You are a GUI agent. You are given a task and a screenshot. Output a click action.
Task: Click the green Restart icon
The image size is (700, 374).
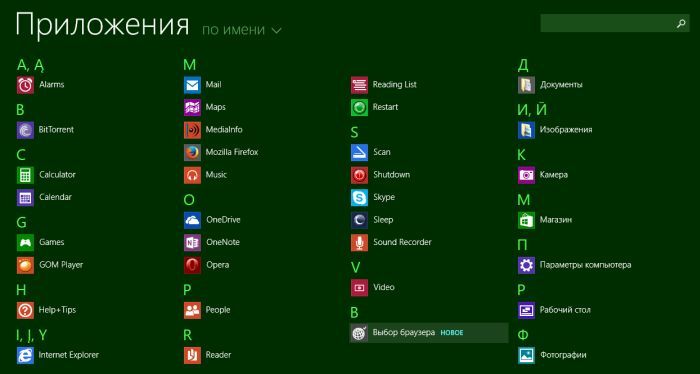tap(359, 107)
